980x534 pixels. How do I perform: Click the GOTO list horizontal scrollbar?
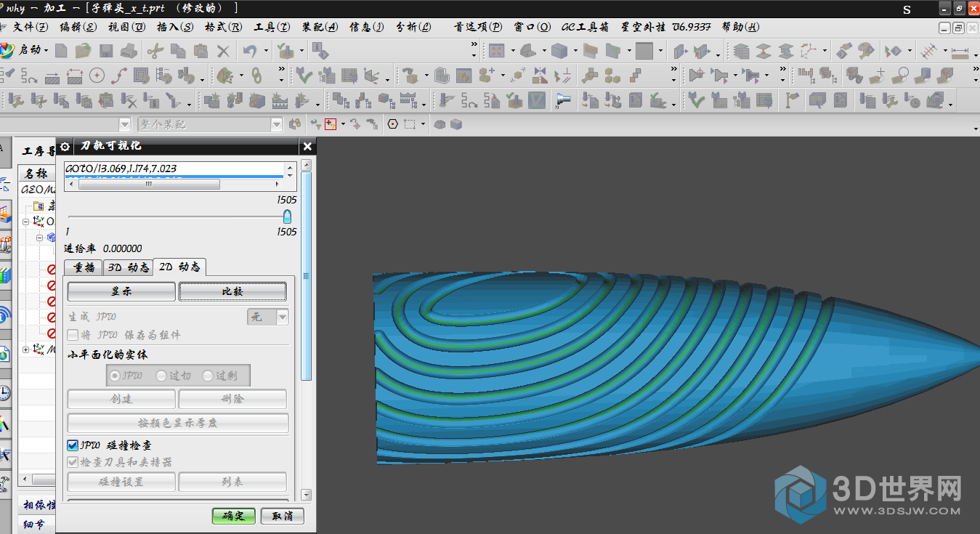pos(149,185)
